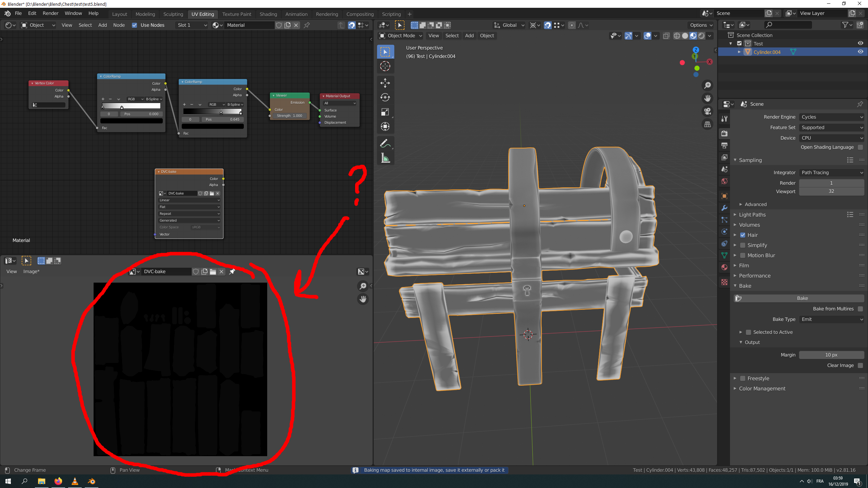The width and height of the screenshot is (868, 488).
Task: Click the Node menu in shader editor
Action: [x=119, y=25]
